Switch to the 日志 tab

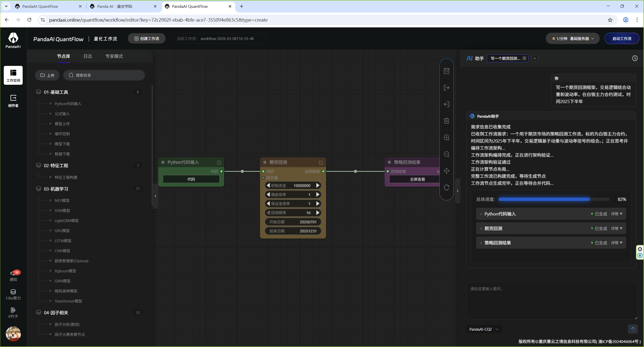click(x=88, y=56)
